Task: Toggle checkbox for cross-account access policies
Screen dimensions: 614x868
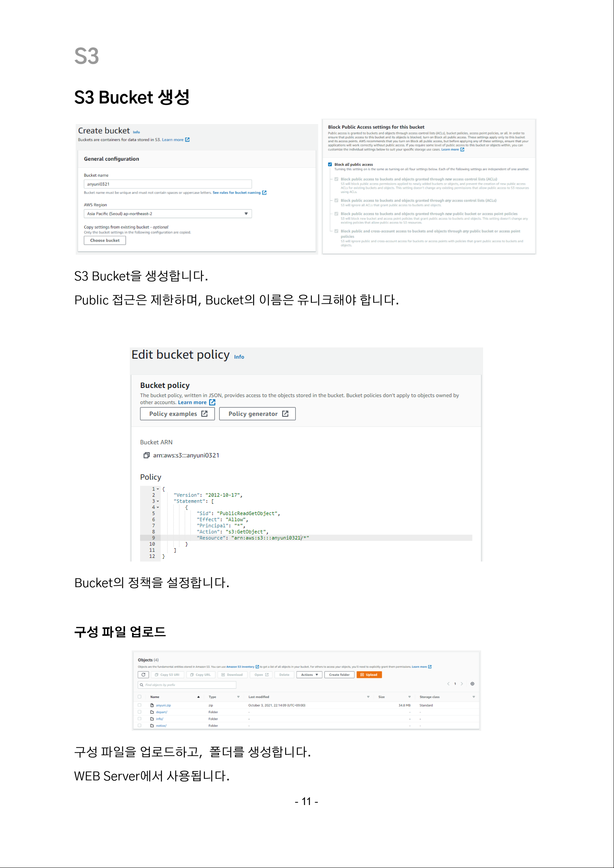Action: point(337,231)
